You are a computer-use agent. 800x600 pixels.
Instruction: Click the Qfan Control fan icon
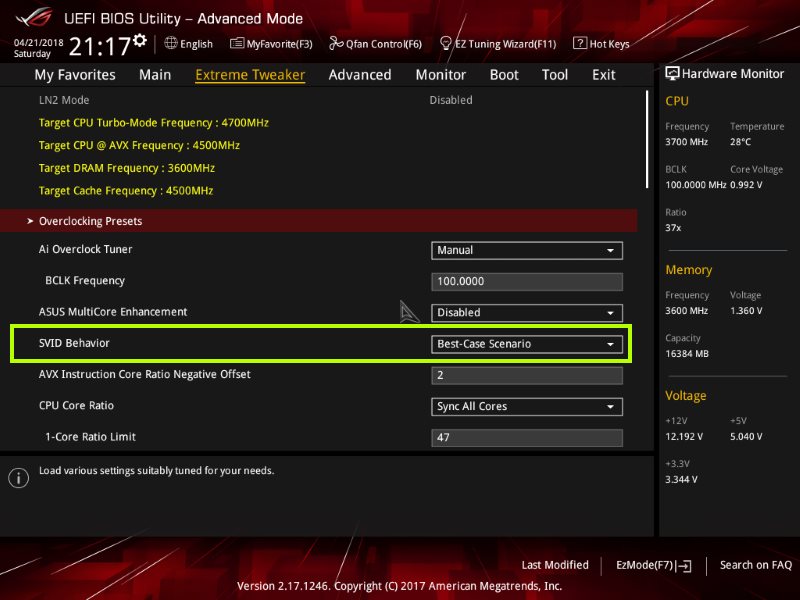[336, 43]
